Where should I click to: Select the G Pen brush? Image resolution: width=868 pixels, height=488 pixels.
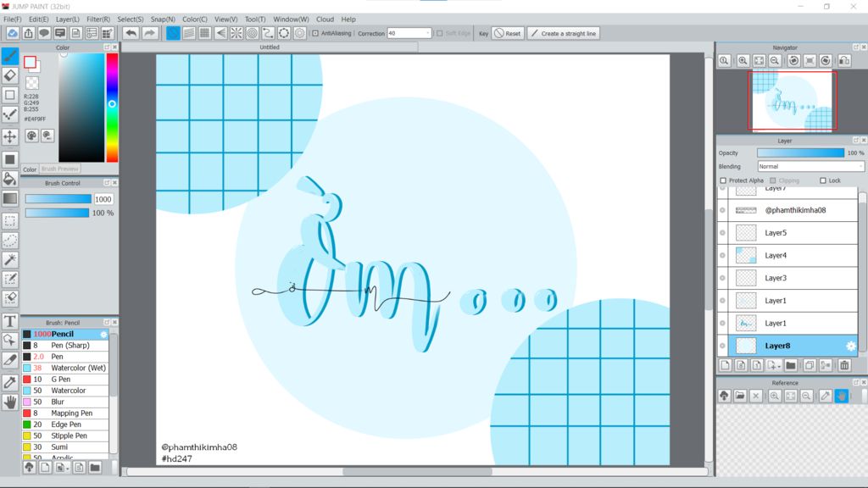point(65,380)
